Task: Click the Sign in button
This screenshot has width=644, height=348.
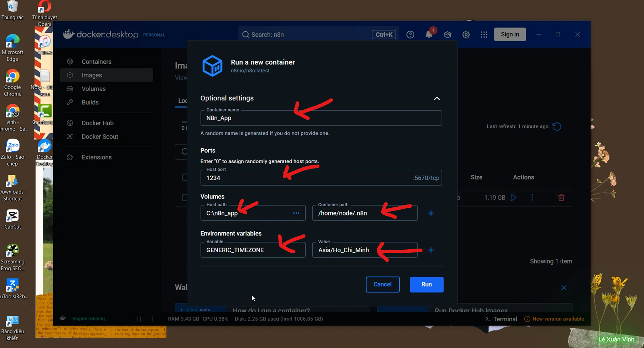Action: point(510,34)
